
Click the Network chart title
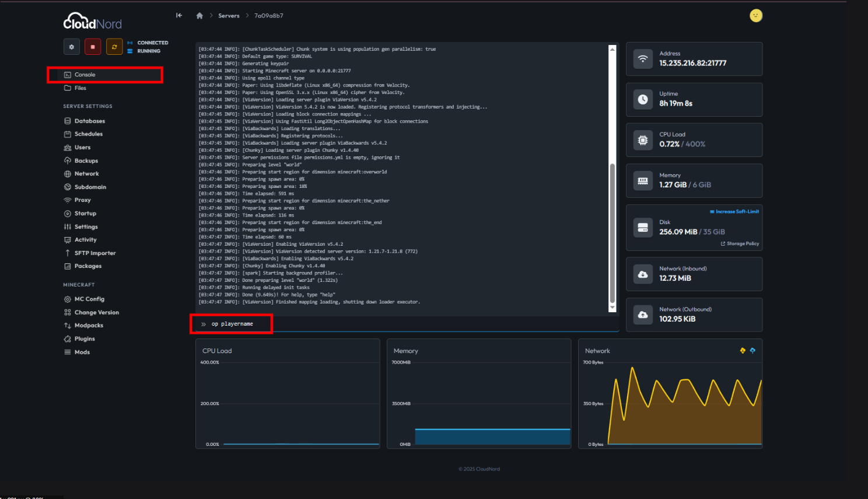597,351
